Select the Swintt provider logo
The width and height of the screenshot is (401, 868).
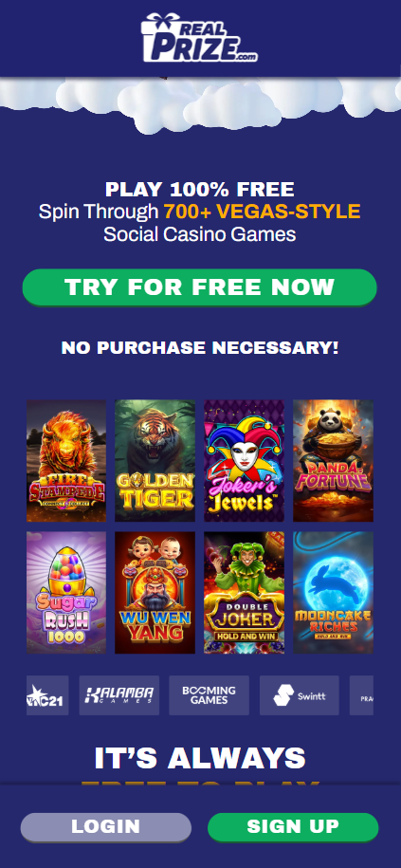(x=300, y=695)
